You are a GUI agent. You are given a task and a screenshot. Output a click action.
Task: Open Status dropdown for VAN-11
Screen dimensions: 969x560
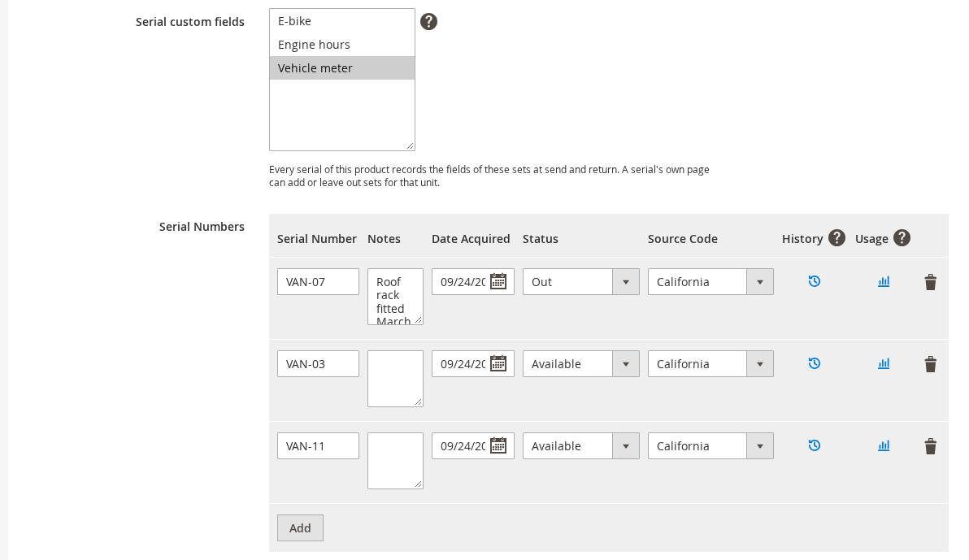pos(581,446)
